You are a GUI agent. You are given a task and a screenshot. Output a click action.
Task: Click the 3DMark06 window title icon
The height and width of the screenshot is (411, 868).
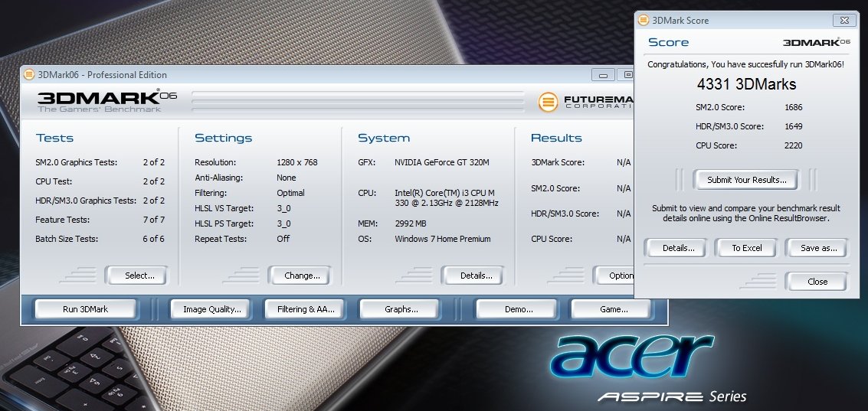click(29, 75)
